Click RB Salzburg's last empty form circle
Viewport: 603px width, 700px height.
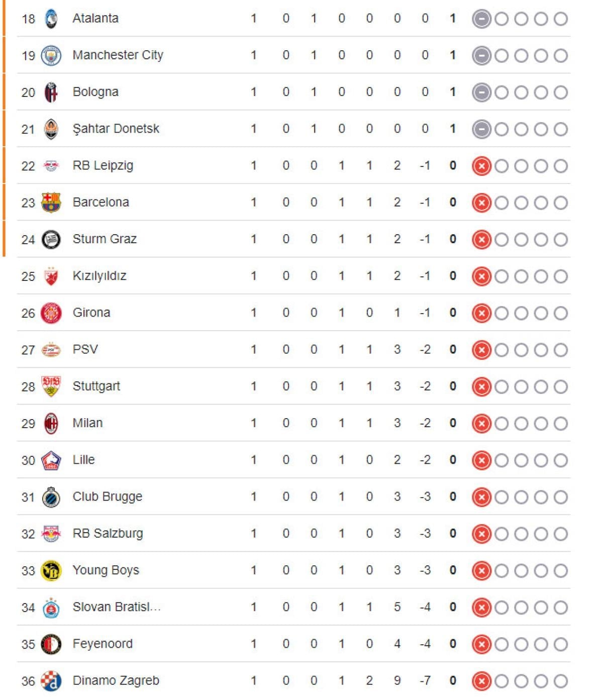(x=561, y=534)
